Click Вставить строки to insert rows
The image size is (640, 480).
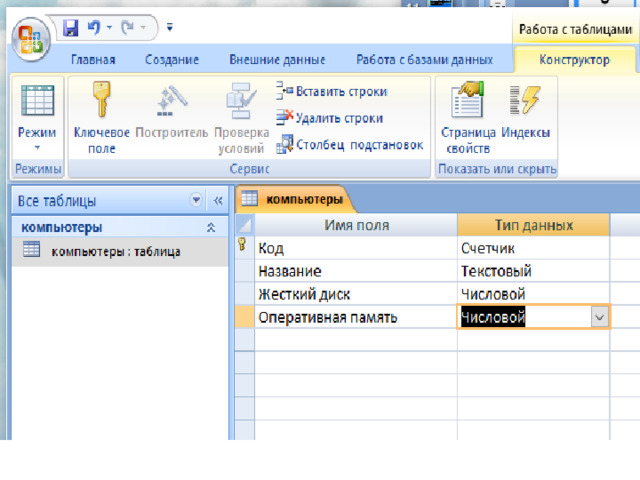331,91
